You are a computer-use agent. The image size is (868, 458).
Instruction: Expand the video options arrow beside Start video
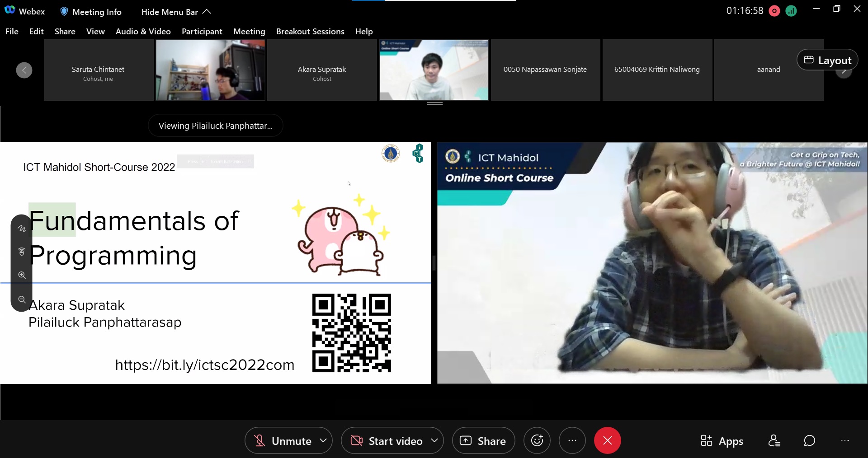(434, 440)
